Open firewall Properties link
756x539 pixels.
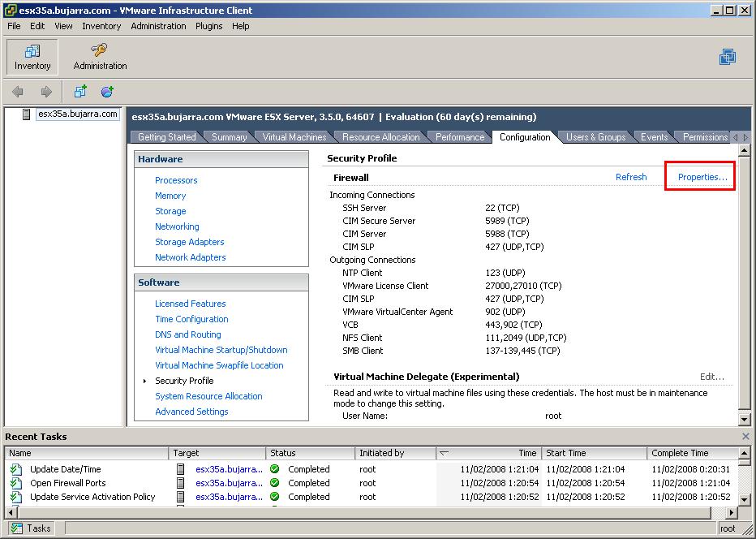702,177
